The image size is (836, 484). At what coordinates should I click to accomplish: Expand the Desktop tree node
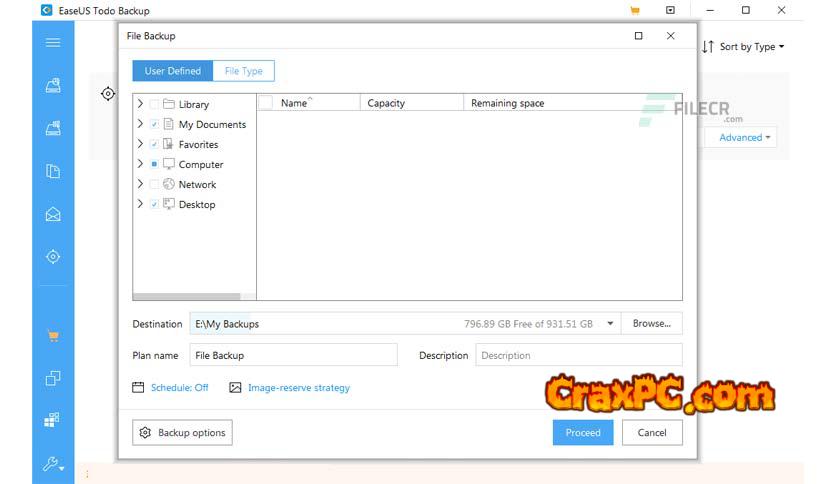pyautogui.click(x=140, y=204)
